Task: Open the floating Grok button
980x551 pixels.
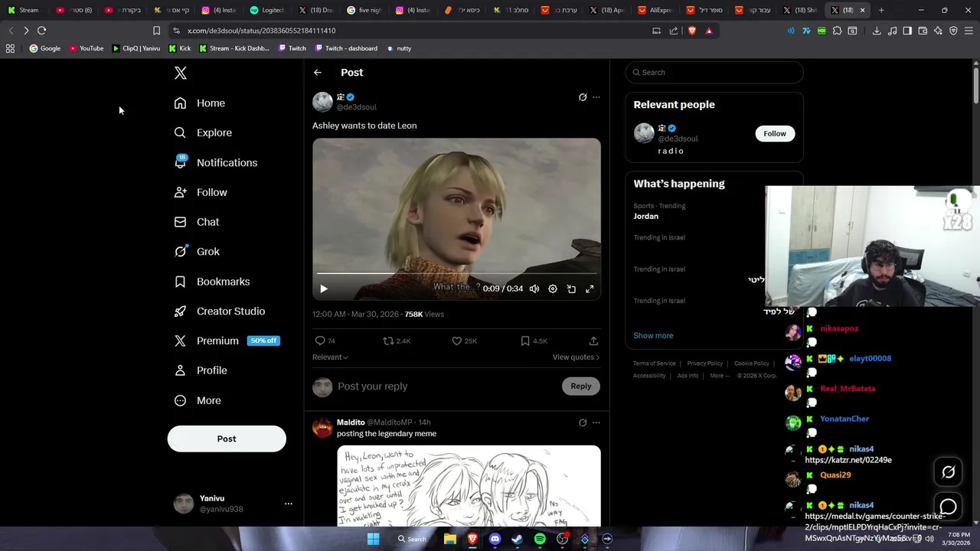Action: 948,472
